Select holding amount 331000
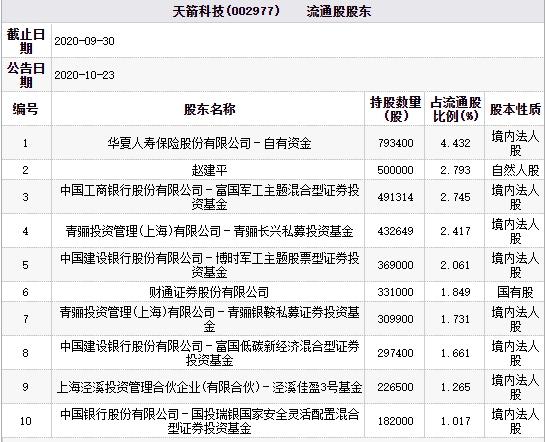This screenshot has width=546, height=442. [395, 292]
